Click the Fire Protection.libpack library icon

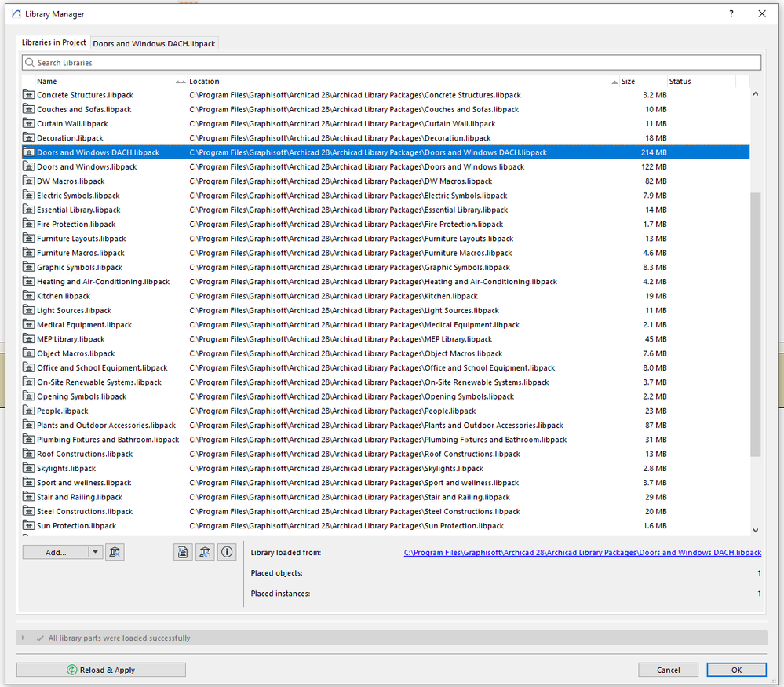[28, 224]
